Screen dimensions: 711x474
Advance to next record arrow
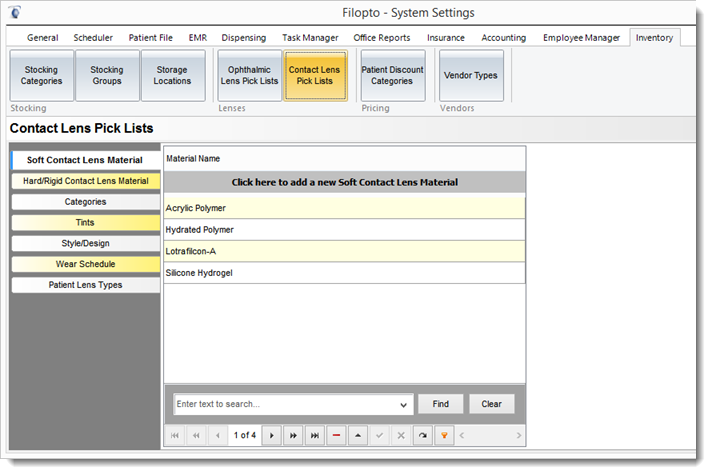tap(272, 436)
